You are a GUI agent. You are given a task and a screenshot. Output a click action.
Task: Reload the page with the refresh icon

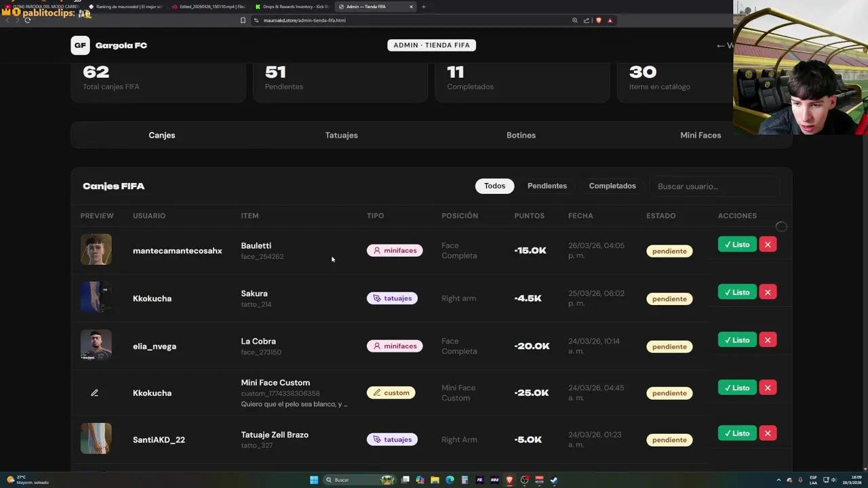(x=27, y=20)
